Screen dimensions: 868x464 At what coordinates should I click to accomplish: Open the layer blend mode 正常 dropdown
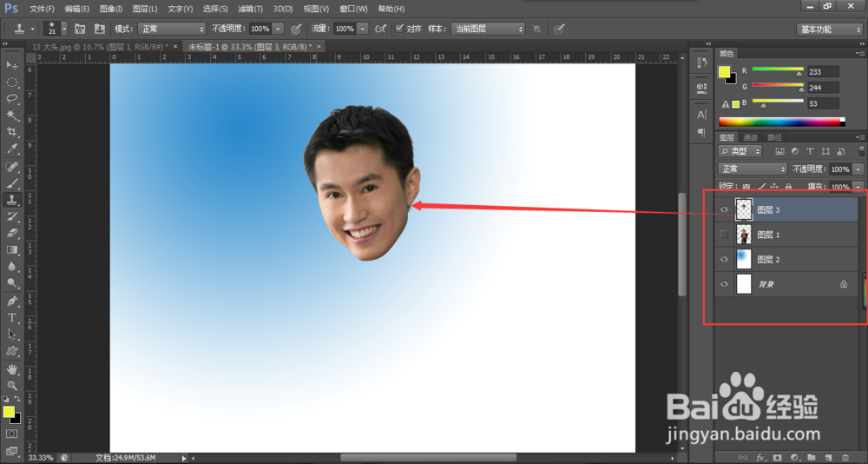pos(753,169)
